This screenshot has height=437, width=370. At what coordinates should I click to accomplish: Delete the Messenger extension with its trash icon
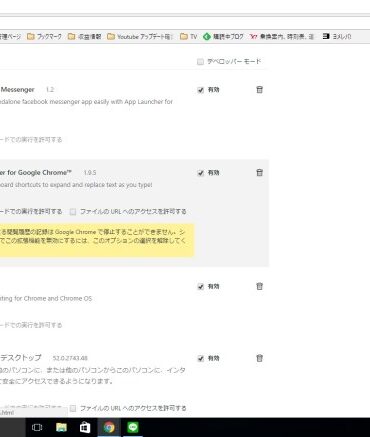click(259, 89)
